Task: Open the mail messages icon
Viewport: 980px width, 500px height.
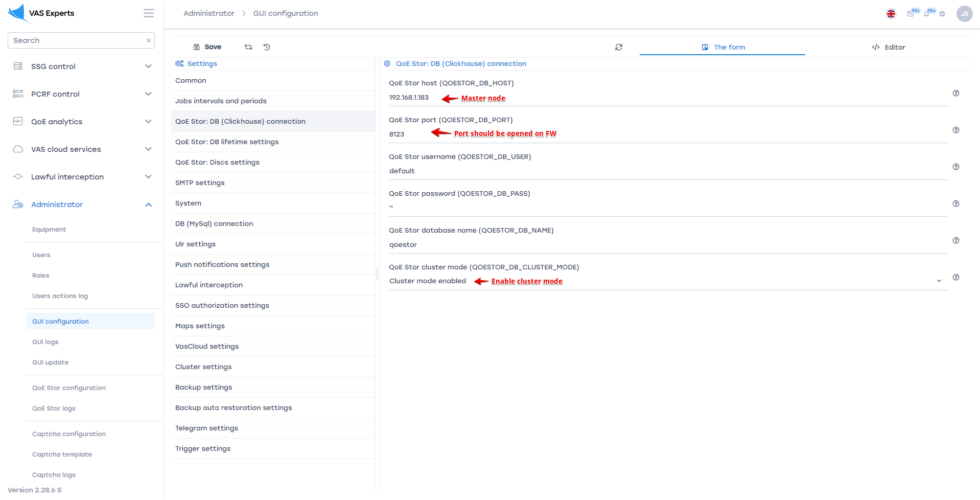Action: pyautogui.click(x=911, y=14)
